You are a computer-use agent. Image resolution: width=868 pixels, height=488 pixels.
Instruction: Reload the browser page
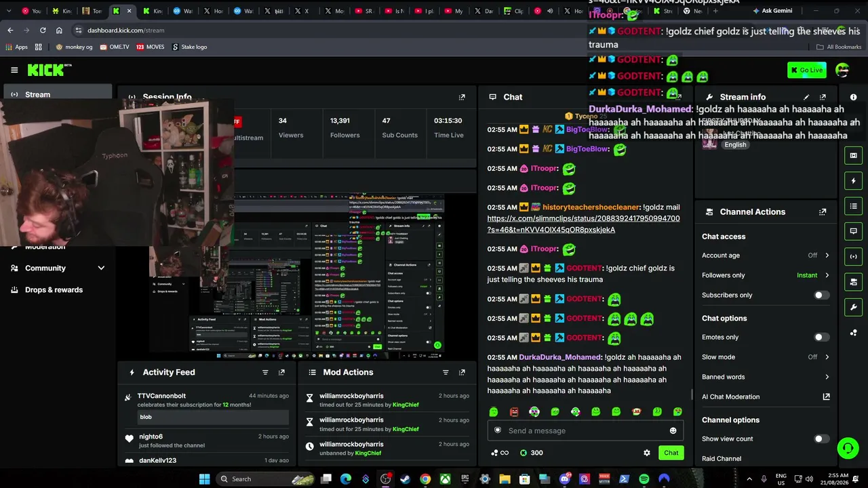(x=43, y=30)
